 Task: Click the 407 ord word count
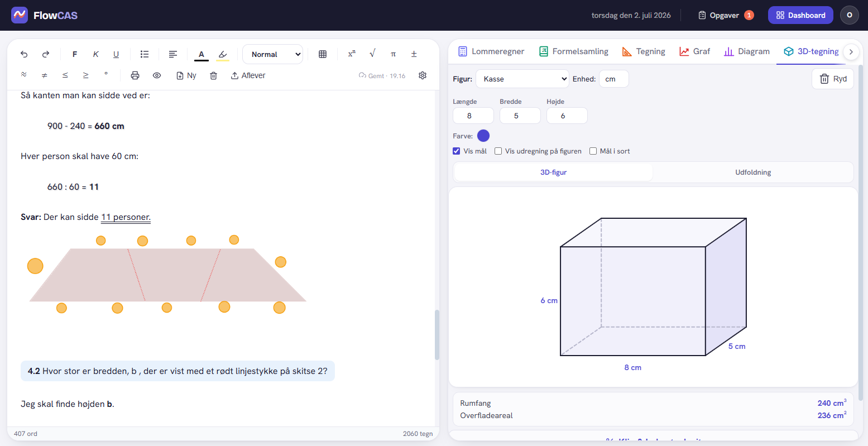pos(26,434)
